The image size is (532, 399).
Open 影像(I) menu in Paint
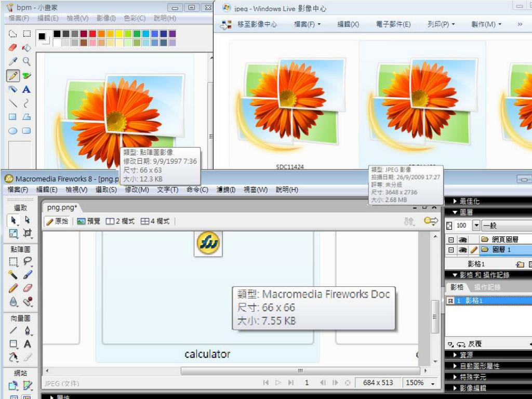(x=106, y=18)
